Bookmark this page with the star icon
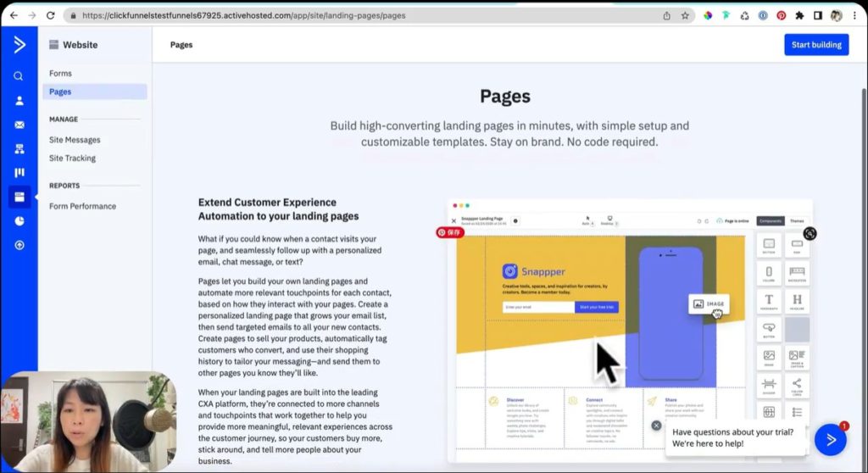The image size is (868, 473). click(x=685, y=15)
